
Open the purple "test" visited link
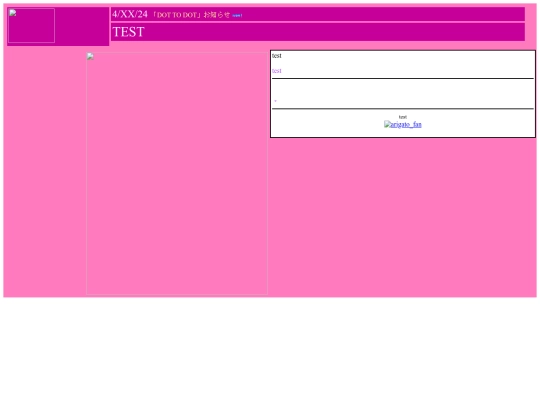277,71
